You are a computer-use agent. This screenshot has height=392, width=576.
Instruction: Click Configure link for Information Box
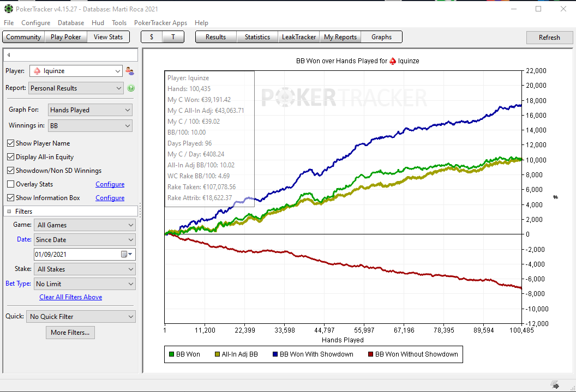point(110,198)
